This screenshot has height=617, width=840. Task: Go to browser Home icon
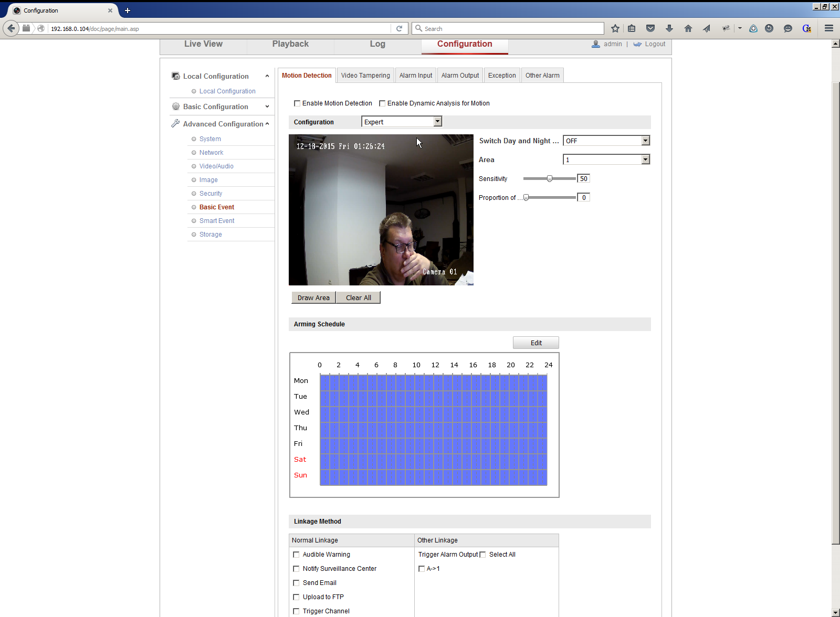point(688,28)
